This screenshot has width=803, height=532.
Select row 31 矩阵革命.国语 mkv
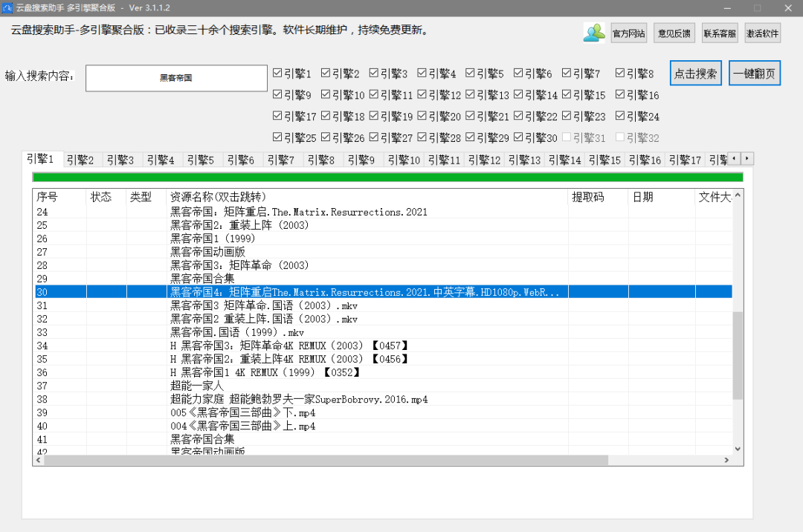[383, 305]
